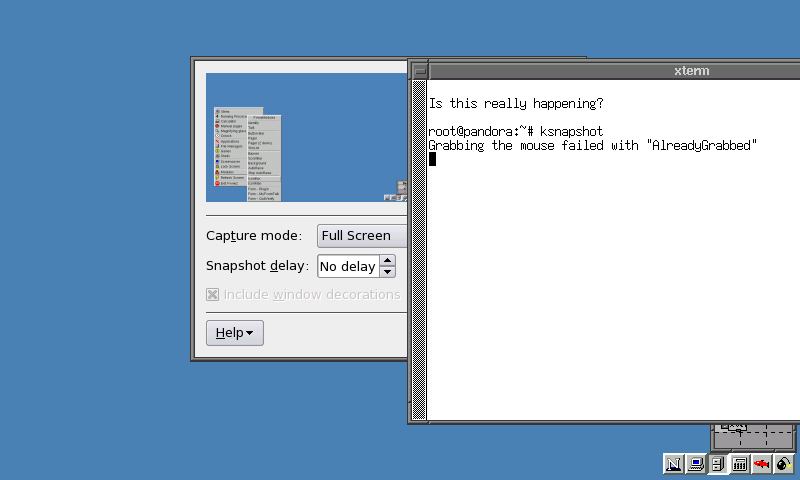This screenshot has height=480, width=800.
Task: Expand the Help dropdown button
Action: (x=235, y=332)
